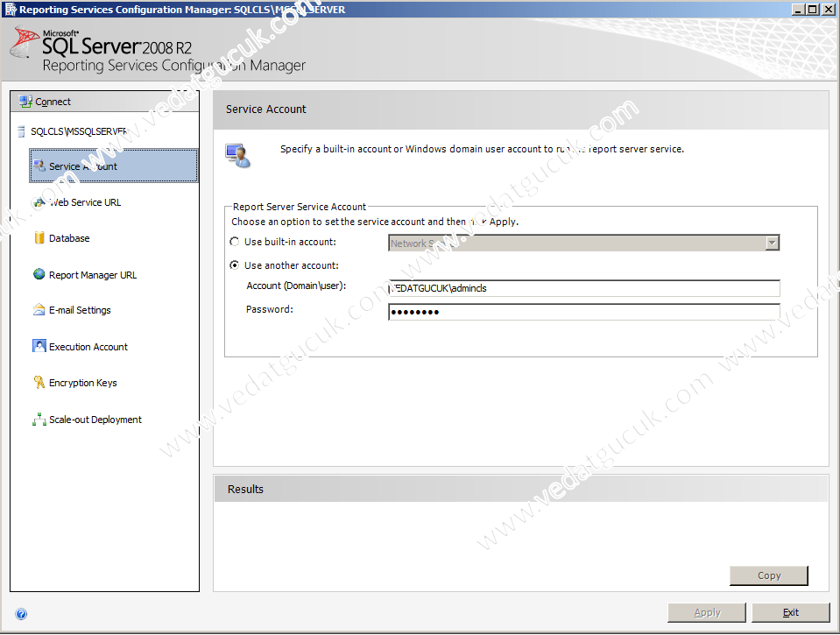Click the Apply button
The image size is (840, 635).
pyautogui.click(x=707, y=612)
